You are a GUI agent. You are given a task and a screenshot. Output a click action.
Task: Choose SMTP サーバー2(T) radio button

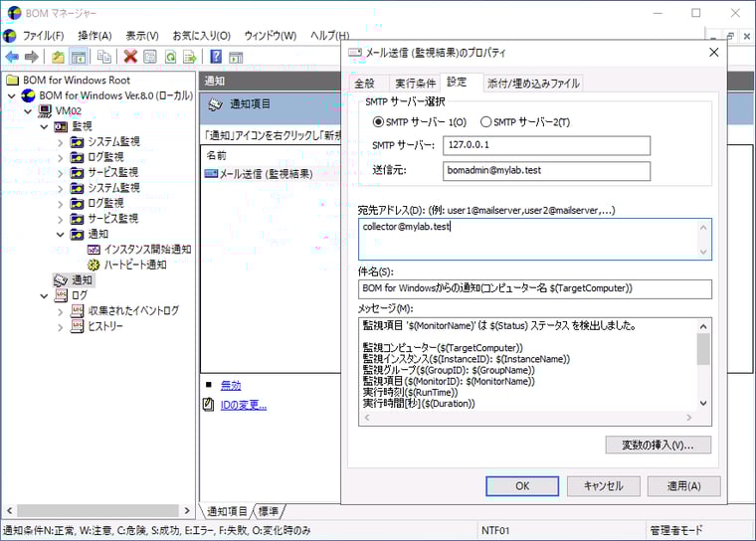(x=486, y=122)
